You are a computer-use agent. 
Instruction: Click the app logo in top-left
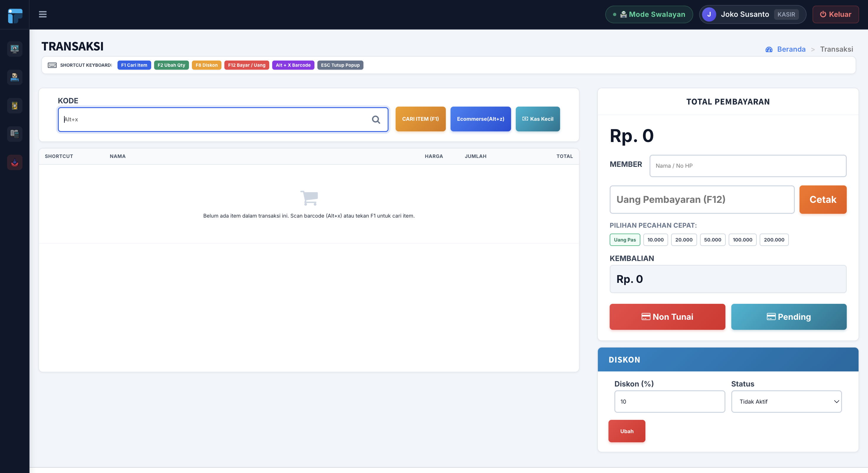coord(15,15)
